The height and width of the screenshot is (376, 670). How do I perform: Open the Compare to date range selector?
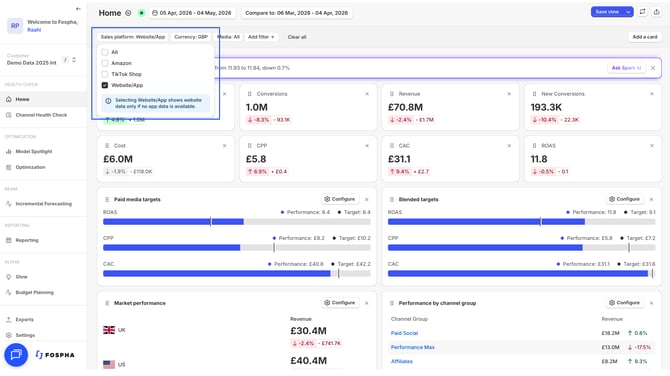(x=297, y=13)
